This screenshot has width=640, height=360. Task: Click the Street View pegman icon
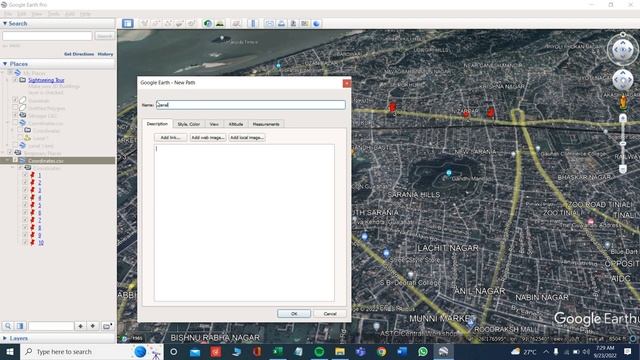tap(622, 102)
